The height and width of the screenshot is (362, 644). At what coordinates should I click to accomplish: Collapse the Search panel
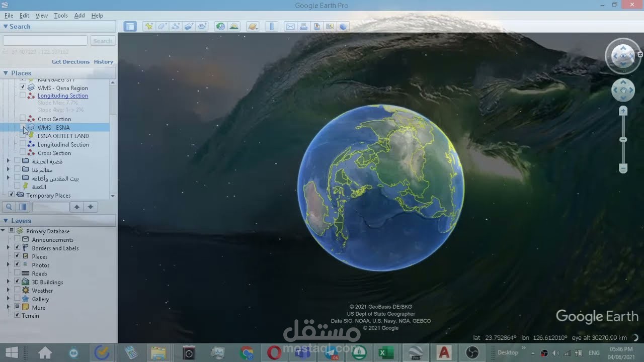click(6, 27)
